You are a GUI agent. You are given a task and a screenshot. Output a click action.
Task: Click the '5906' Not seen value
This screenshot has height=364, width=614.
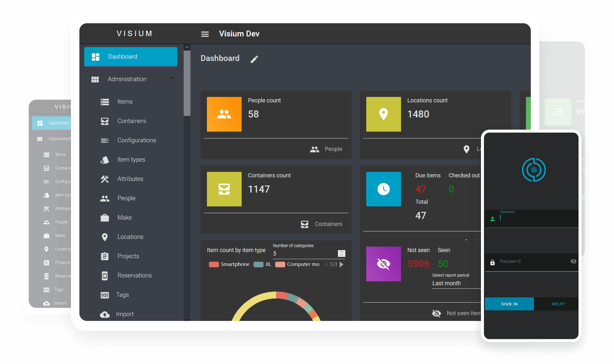point(418,264)
